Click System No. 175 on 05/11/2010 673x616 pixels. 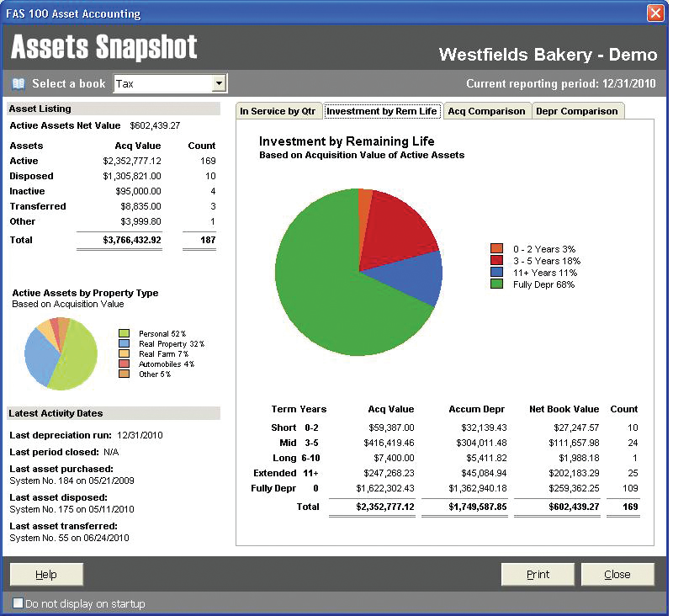72,509
